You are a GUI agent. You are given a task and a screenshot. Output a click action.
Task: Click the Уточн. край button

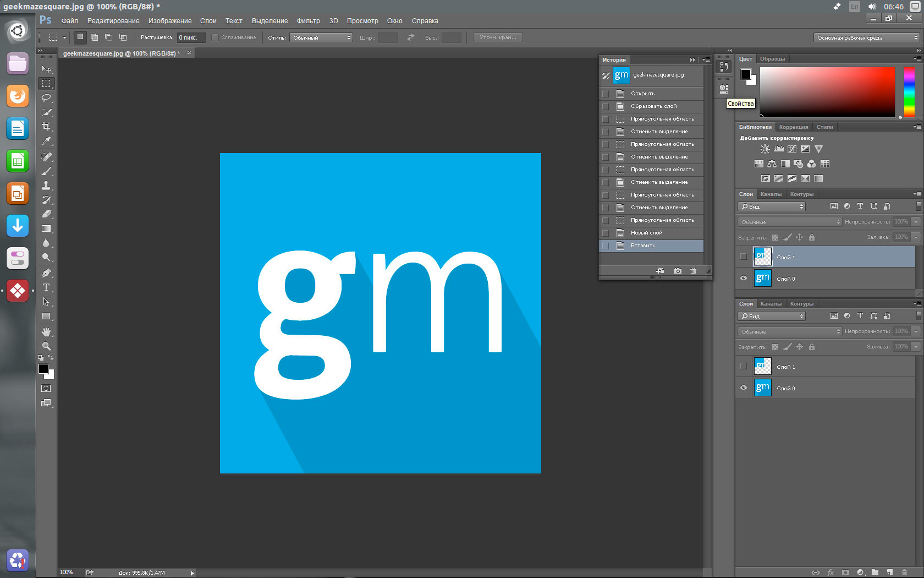498,37
